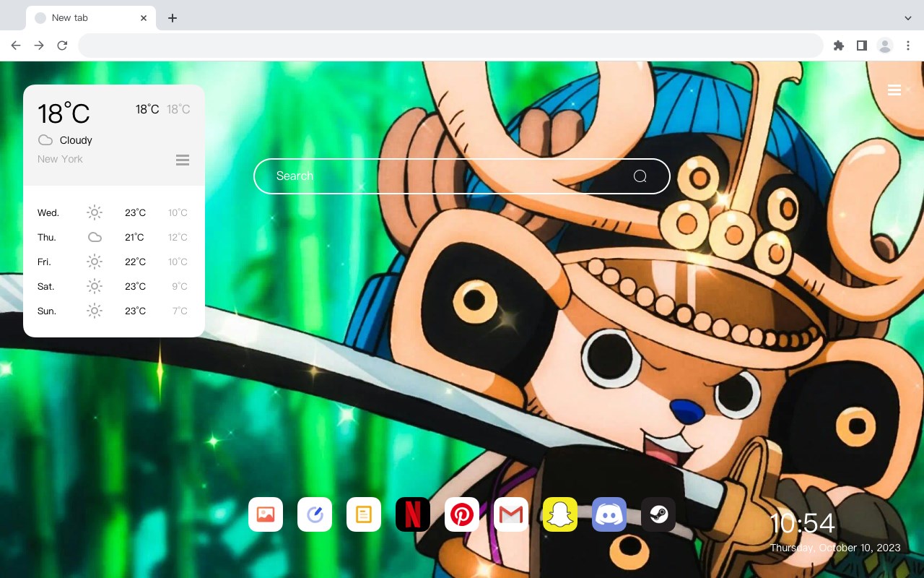This screenshot has height=578, width=924.
Task: Select the Sat. forecast row
Action: click(114, 286)
